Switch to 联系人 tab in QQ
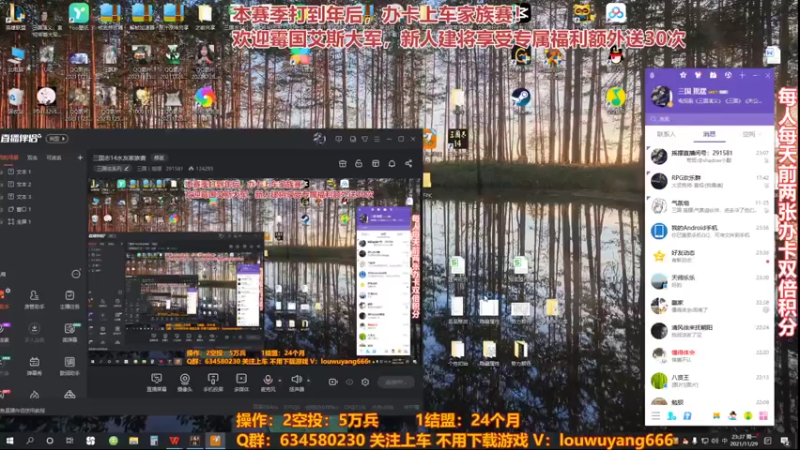The image size is (800, 450). click(666, 134)
